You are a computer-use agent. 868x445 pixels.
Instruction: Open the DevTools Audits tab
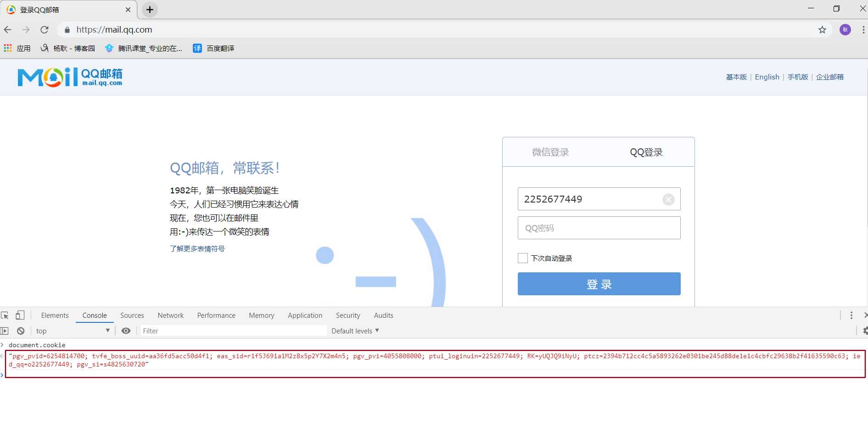pos(383,315)
